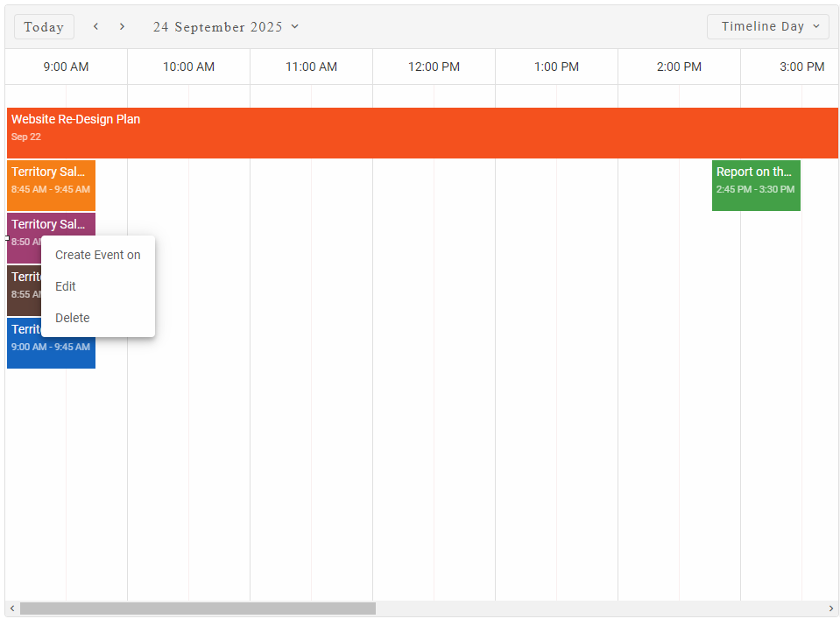This screenshot has height=619, width=840.
Task: Click the horizontal scrollbar thumb
Action: (197, 608)
